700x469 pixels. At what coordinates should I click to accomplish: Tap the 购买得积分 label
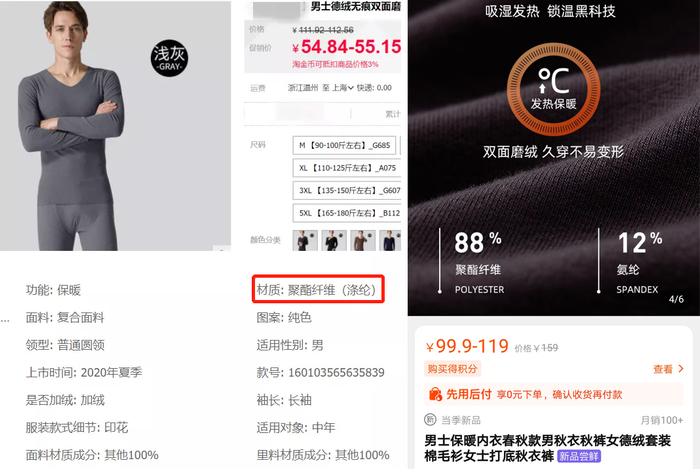[452, 369]
